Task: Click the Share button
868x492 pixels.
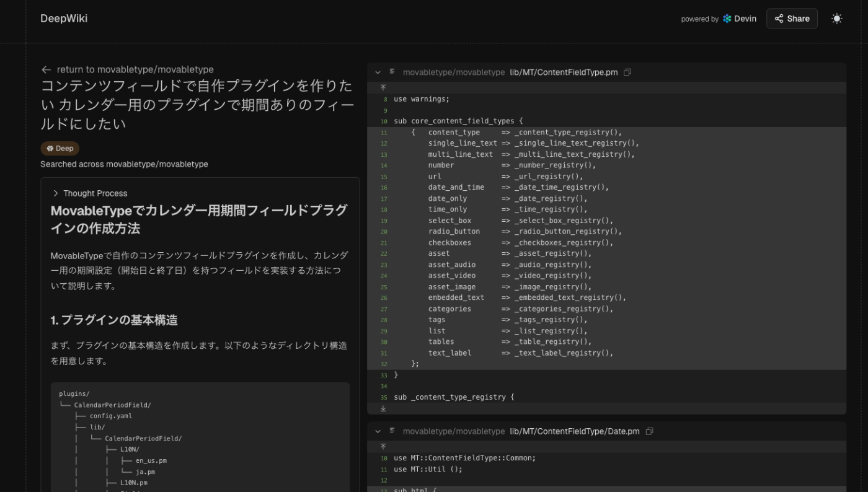Action: [x=792, y=19]
